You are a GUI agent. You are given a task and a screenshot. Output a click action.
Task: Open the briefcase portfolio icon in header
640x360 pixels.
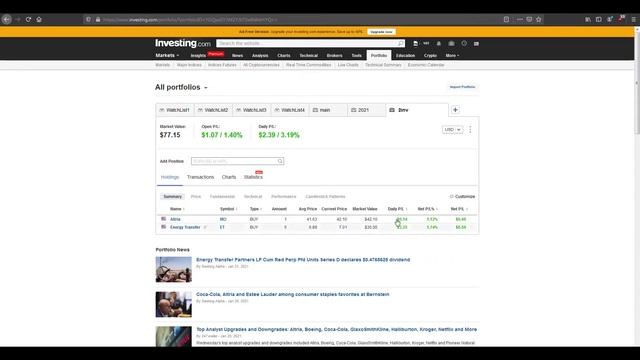click(451, 43)
